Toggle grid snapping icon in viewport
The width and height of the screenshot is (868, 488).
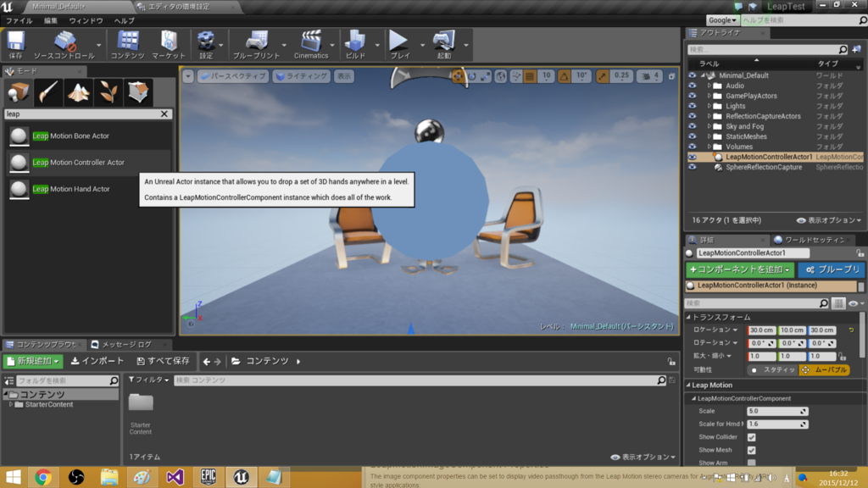click(x=531, y=76)
